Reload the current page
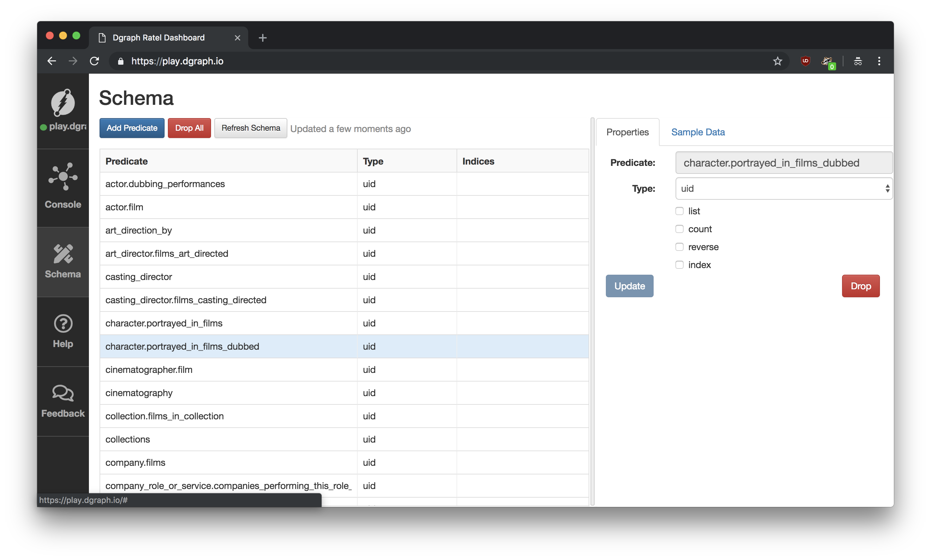 (94, 61)
